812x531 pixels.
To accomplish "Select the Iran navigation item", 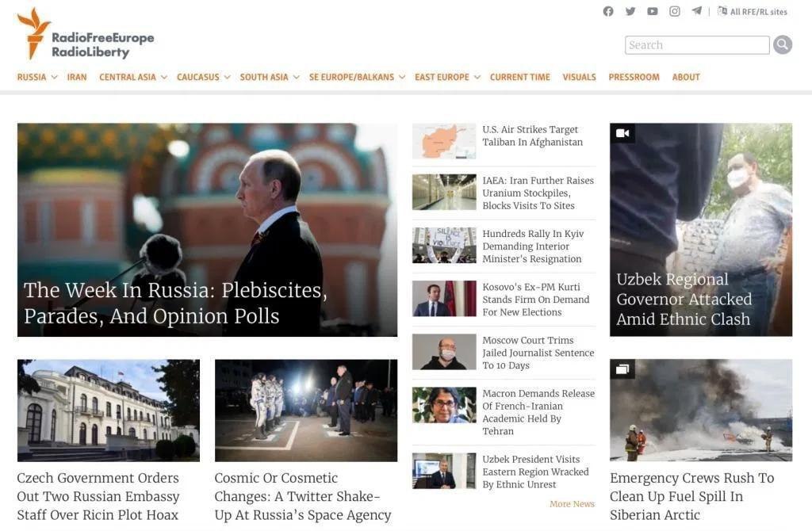I will (x=77, y=77).
